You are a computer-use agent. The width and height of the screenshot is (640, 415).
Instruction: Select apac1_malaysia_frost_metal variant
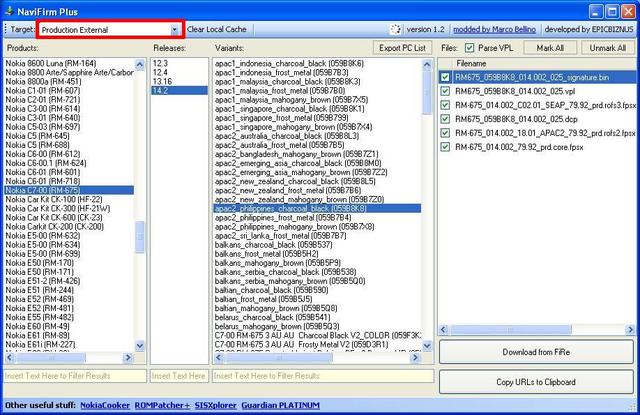coord(317,90)
